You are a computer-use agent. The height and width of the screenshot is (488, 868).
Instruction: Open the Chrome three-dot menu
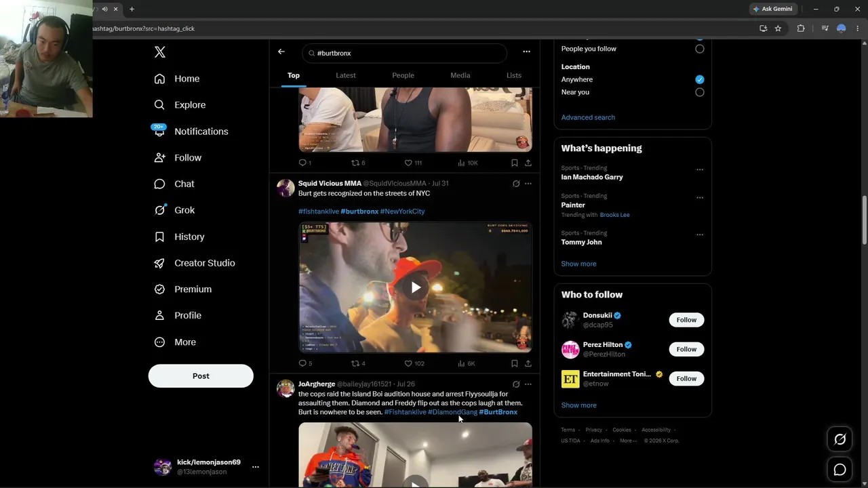click(x=857, y=28)
